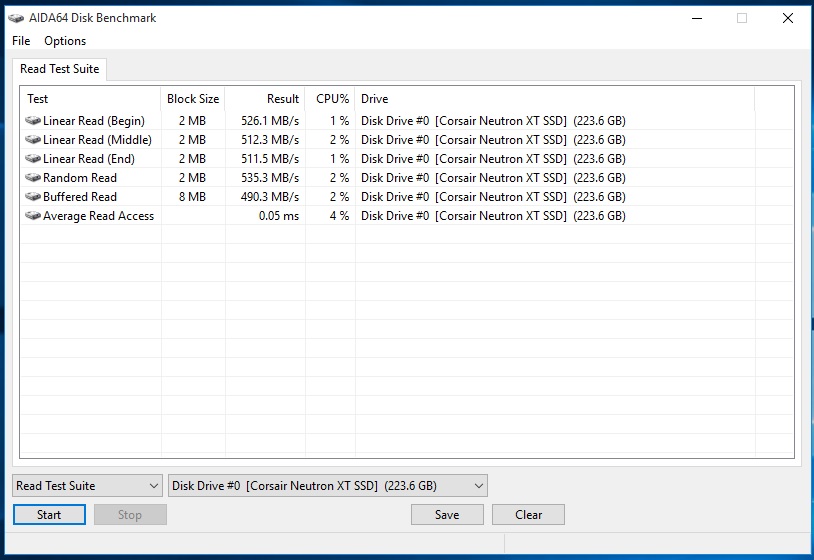Click the 8 MB block size cell

pos(193,197)
